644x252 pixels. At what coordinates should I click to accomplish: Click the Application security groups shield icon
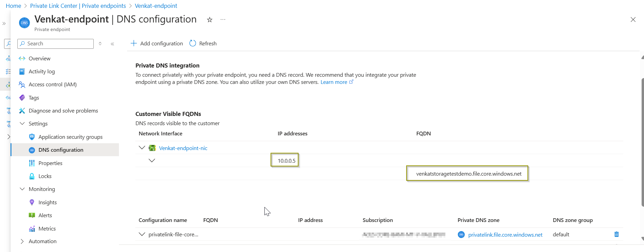point(32,137)
